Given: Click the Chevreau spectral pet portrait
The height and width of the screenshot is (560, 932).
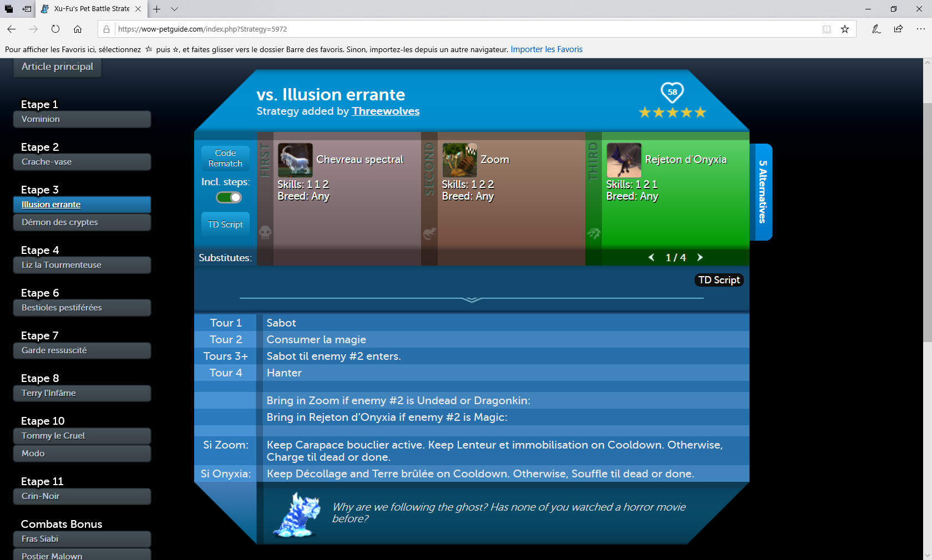Looking at the screenshot, I should [x=295, y=160].
